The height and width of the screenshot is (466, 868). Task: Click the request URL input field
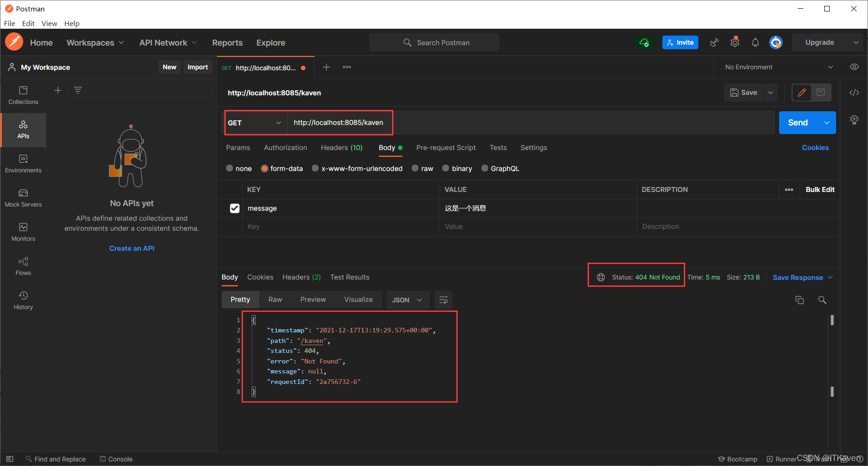tap(531, 123)
